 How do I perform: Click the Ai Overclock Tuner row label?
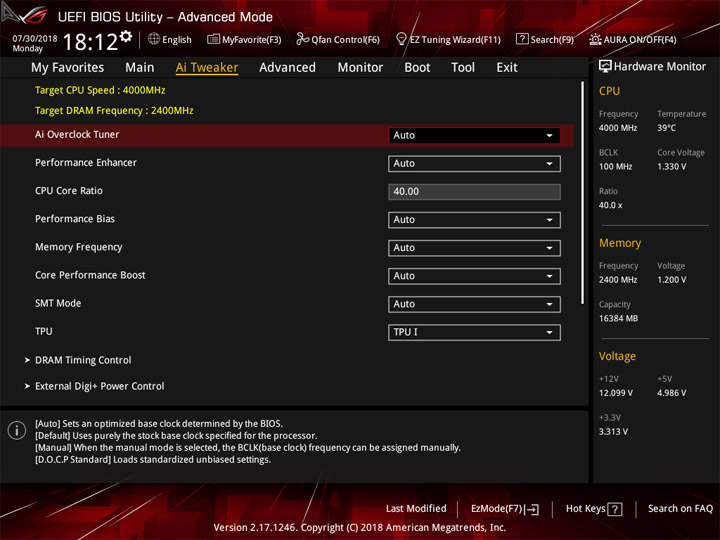(x=77, y=135)
